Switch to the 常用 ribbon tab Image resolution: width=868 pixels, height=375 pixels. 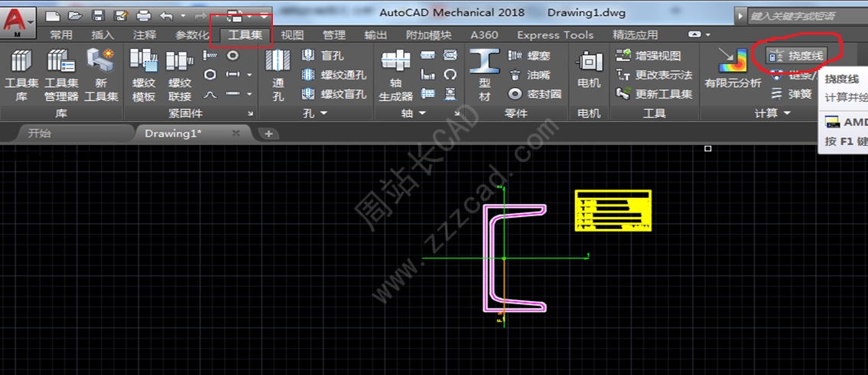(61, 35)
